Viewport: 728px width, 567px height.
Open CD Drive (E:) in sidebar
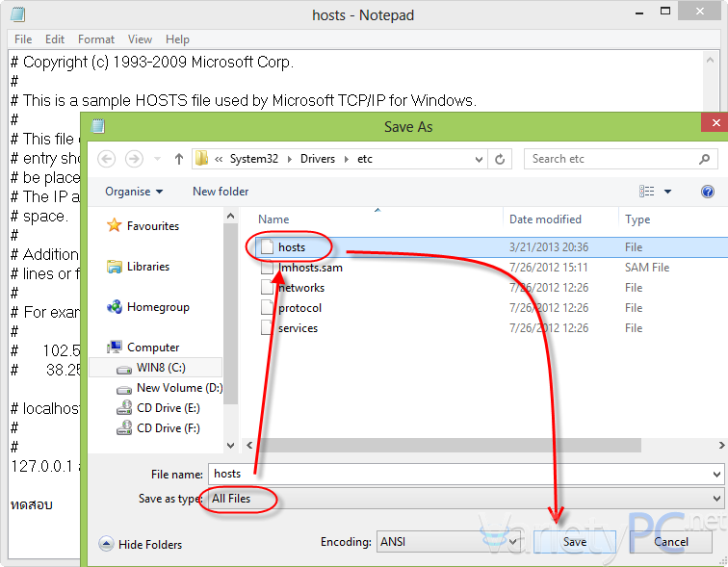pos(168,408)
